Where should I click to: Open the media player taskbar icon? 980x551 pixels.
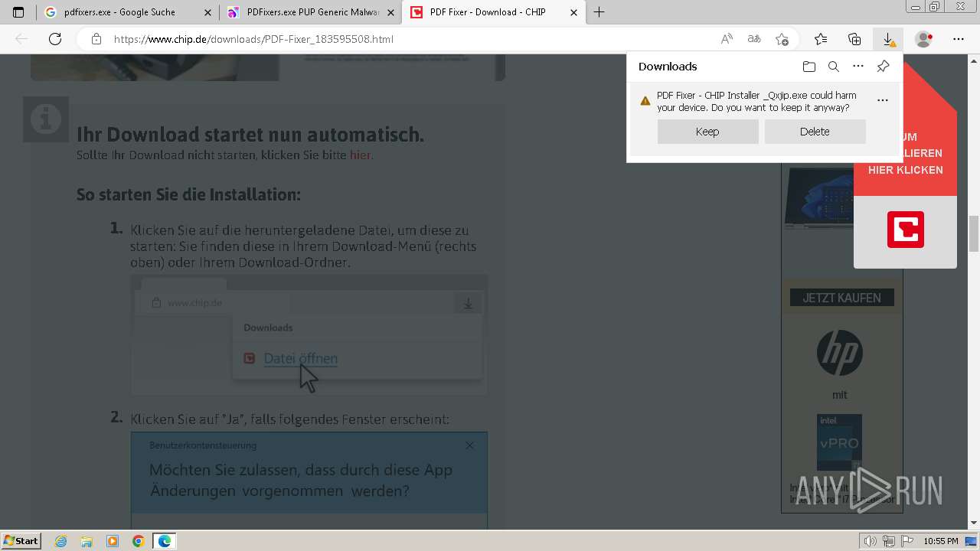(113, 541)
